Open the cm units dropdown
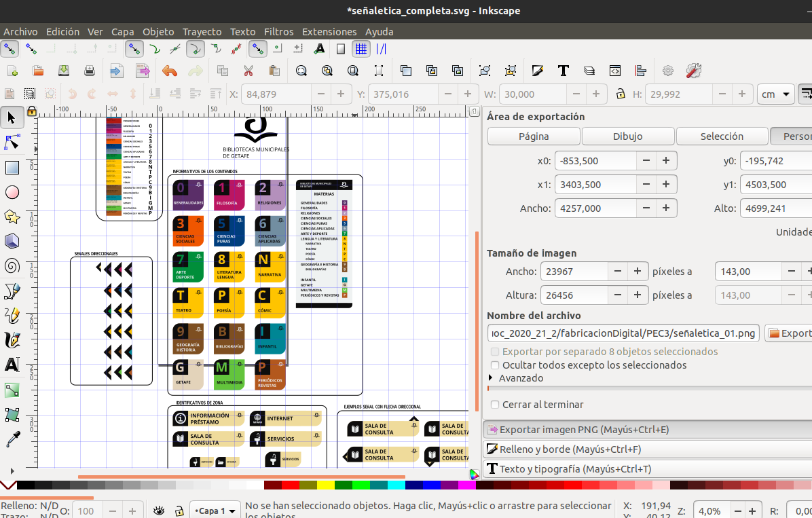 (776, 94)
